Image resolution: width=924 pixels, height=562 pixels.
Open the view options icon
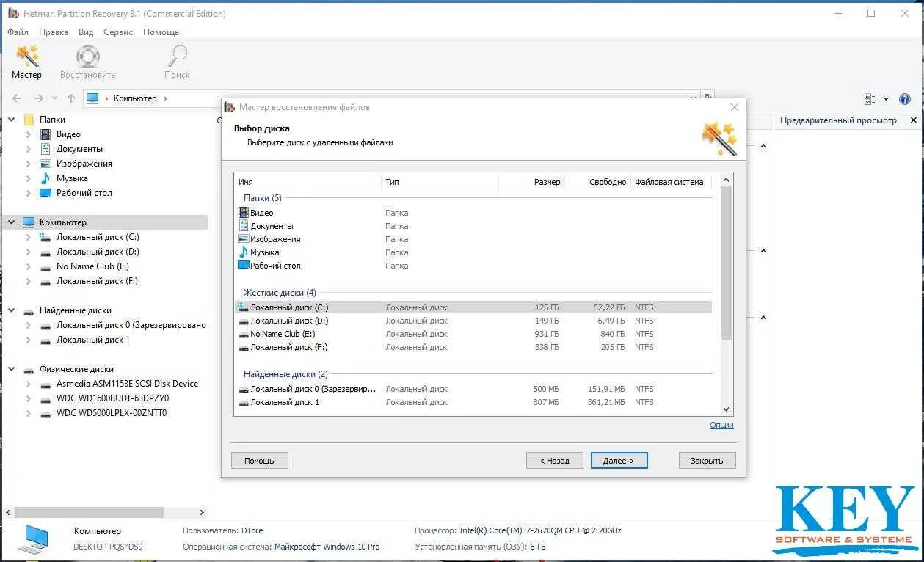[870, 99]
